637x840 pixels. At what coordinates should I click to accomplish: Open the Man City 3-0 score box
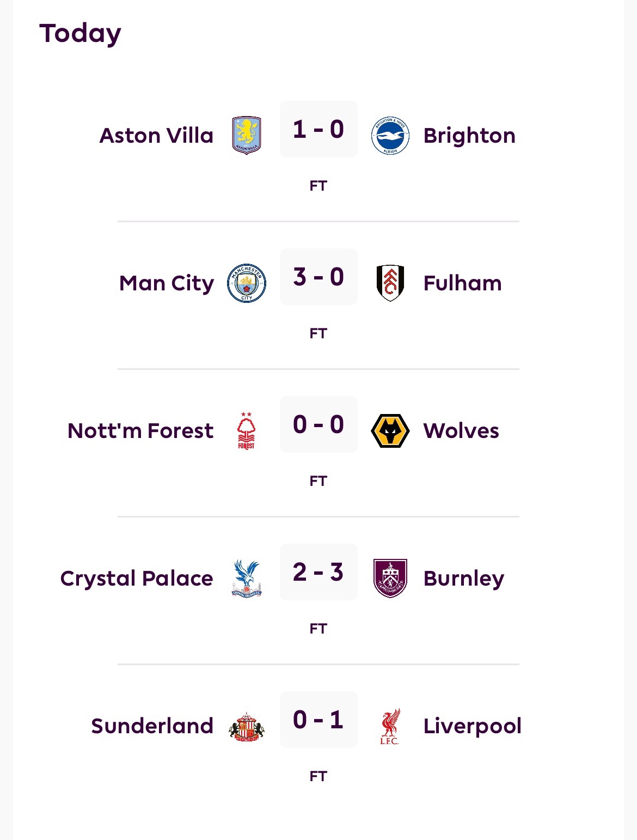click(318, 277)
